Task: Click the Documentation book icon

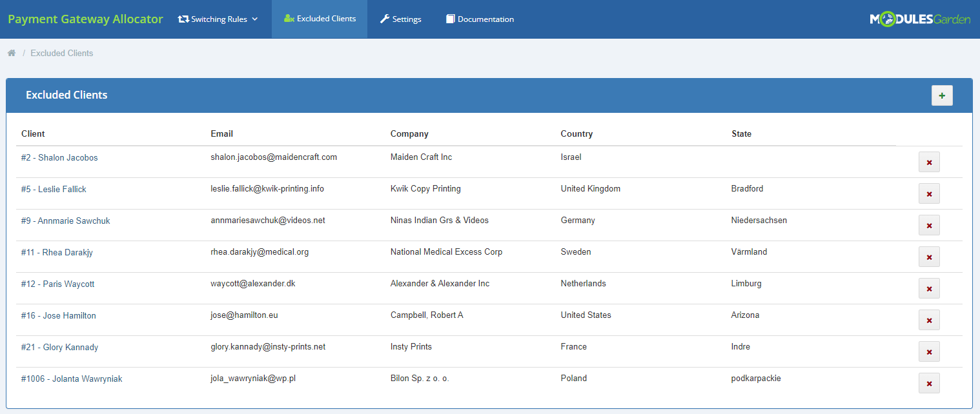Action: 450,19
